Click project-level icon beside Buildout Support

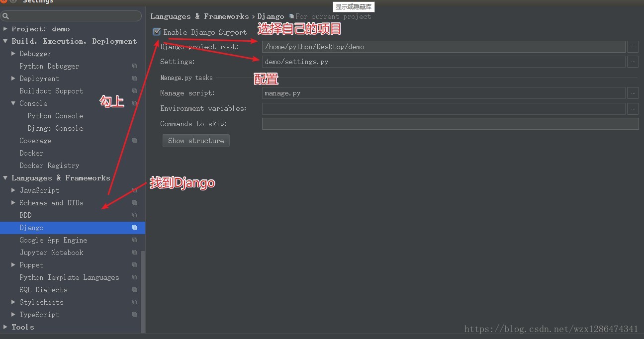click(134, 91)
